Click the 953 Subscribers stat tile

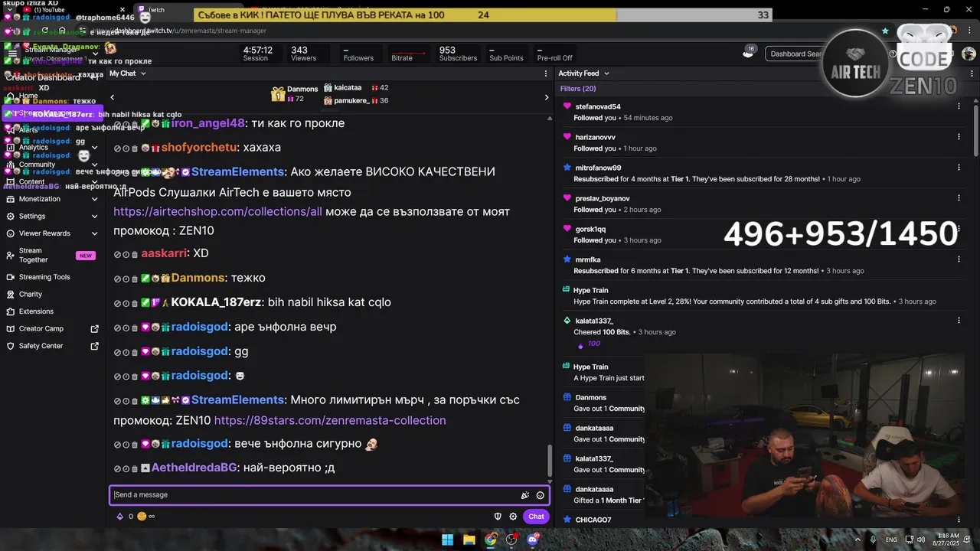click(x=458, y=54)
